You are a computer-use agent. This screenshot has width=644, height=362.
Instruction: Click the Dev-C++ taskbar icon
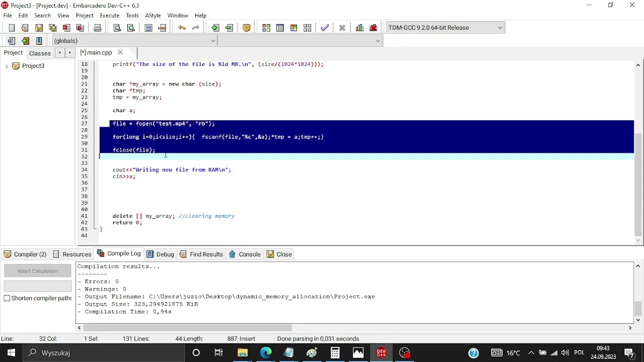381,353
